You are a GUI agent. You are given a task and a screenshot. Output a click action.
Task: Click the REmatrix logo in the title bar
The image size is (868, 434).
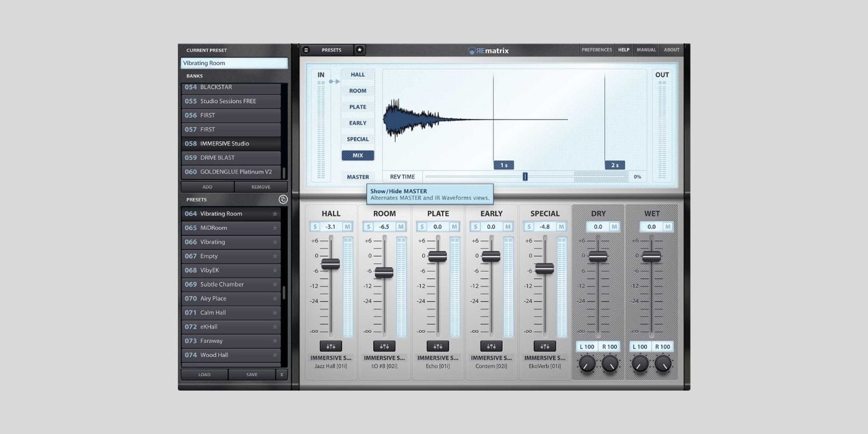point(489,50)
